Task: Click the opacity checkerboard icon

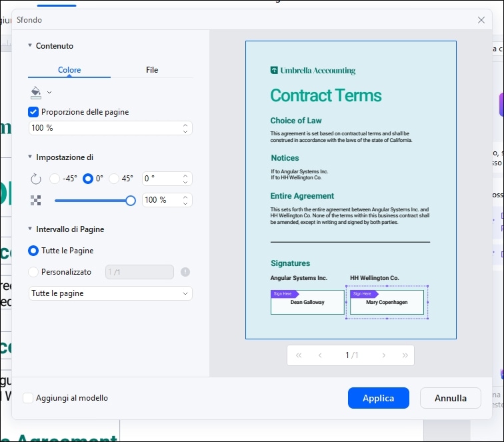Action: coord(36,200)
